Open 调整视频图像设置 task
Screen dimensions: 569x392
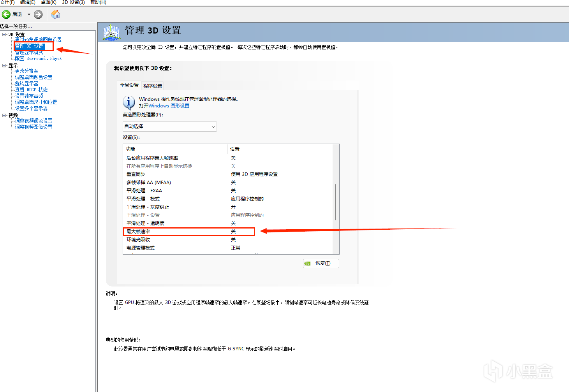click(x=33, y=127)
